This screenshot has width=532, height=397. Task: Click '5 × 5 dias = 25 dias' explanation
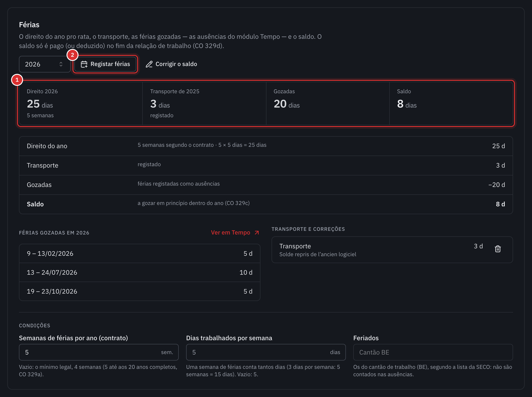point(242,145)
